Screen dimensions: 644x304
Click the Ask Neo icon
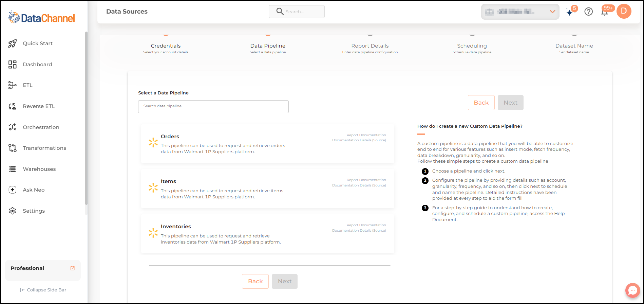13,190
